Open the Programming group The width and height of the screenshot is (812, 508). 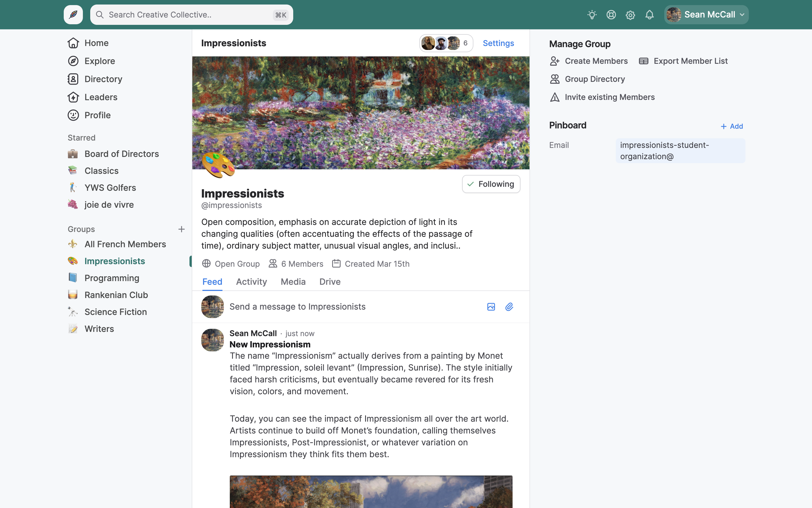(112, 278)
